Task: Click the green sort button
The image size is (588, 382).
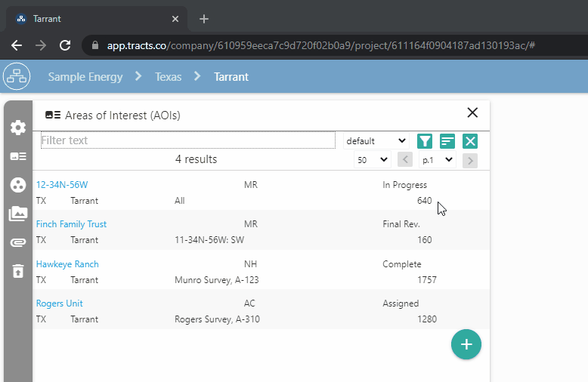Action: (447, 141)
